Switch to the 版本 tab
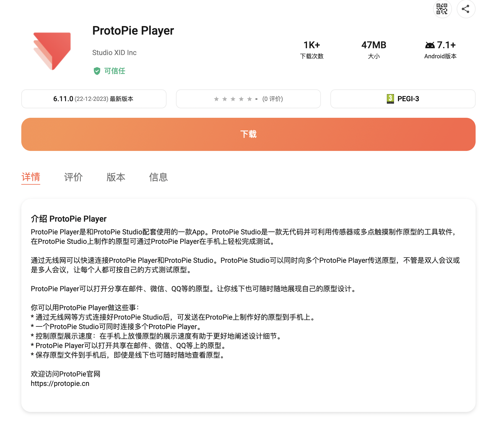The width and height of the screenshot is (504, 422). point(116,177)
